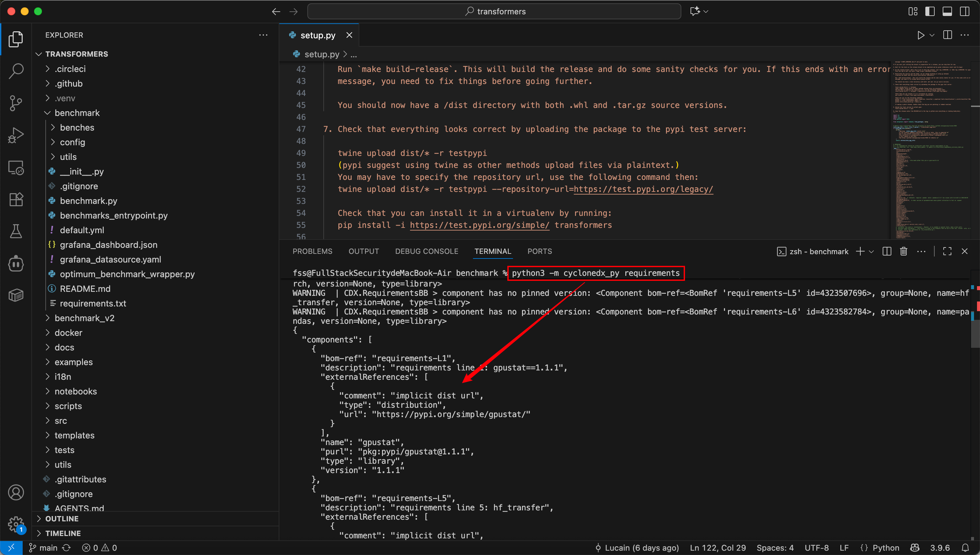Switch to the DEBUG CONSOLE tab
980x555 pixels.
[426, 251]
